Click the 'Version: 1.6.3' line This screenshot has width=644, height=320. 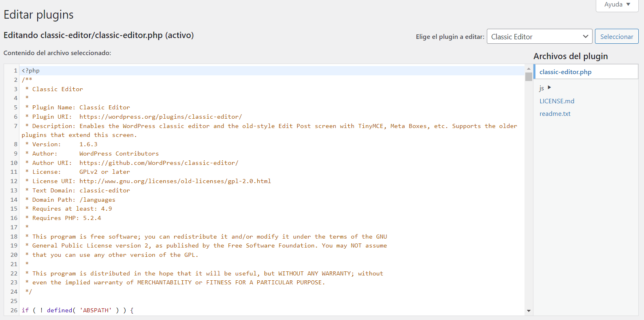(61, 144)
